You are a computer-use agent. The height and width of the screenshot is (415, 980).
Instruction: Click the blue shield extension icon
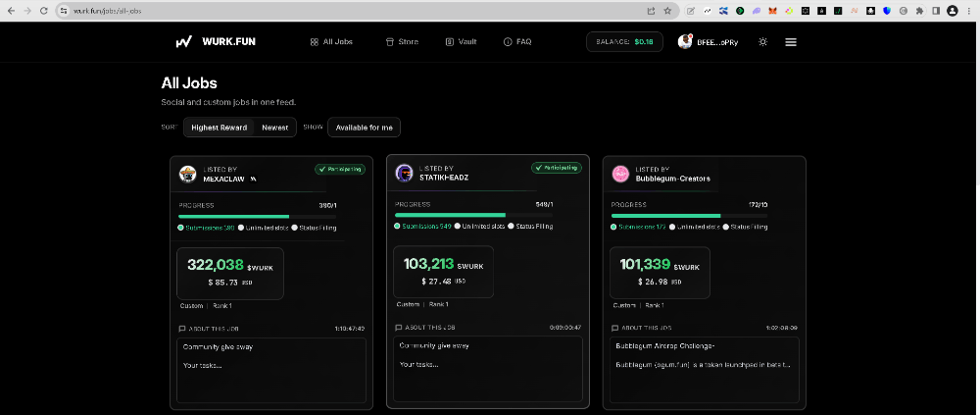[x=887, y=11]
